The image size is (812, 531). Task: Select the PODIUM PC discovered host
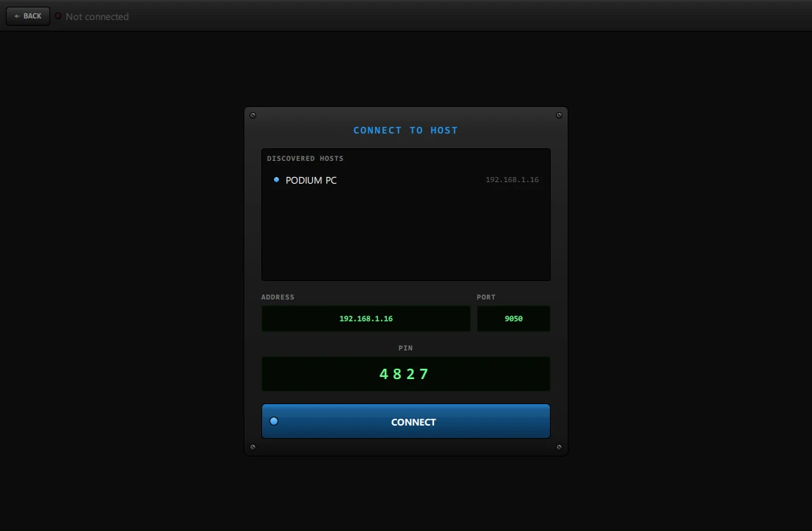405,180
